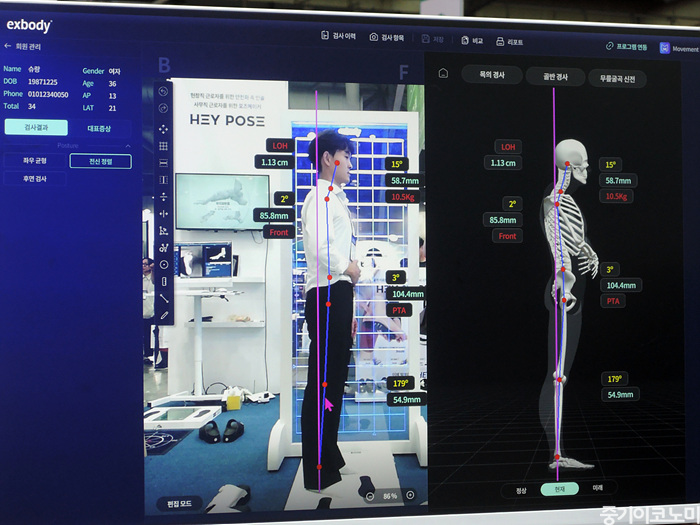The height and width of the screenshot is (525, 700).
Task: Select the 후면 검사 posture view
Action: tap(35, 179)
